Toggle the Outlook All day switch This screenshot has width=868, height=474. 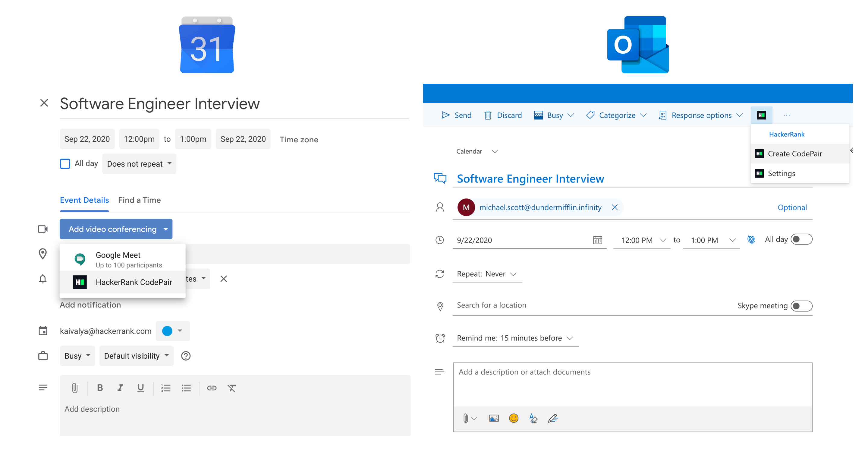801,239
